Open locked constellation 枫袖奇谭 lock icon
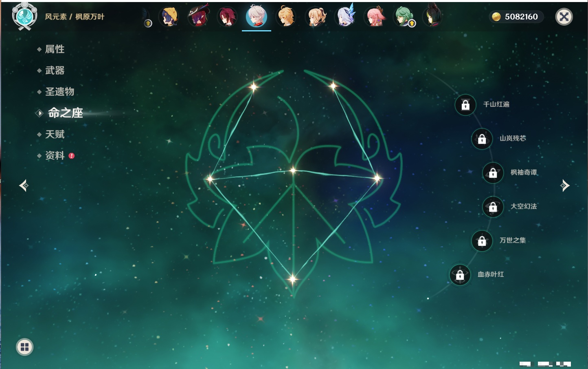The height and width of the screenshot is (369, 588). pos(493,173)
